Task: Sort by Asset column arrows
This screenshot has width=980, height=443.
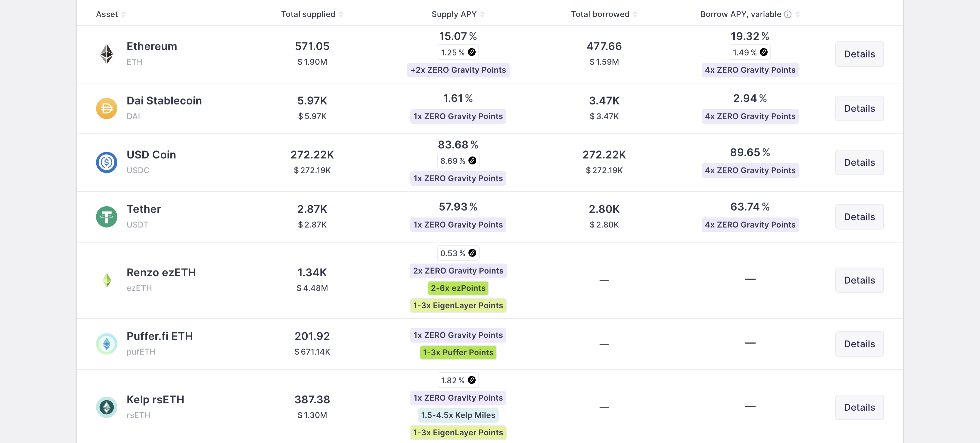Action: click(123, 14)
